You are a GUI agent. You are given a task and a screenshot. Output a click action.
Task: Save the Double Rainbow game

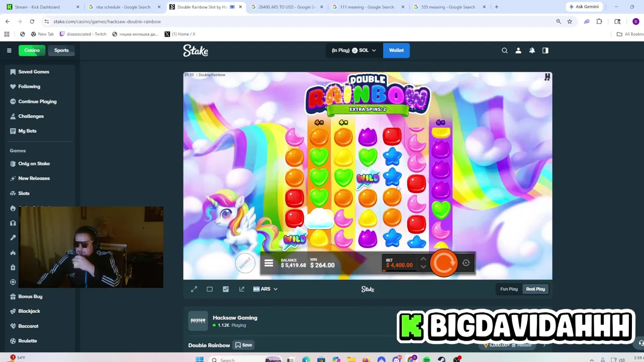[x=244, y=345]
